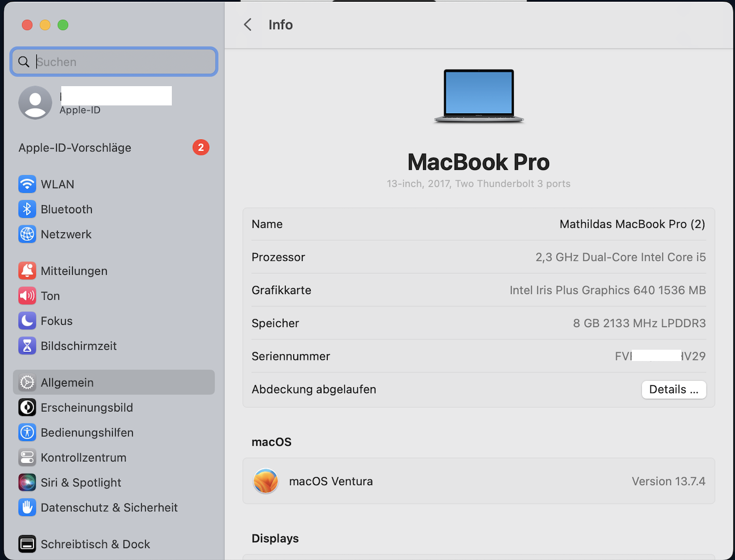Open Details for Abdeckung abgelaufen
This screenshot has height=560, width=735.
674,389
